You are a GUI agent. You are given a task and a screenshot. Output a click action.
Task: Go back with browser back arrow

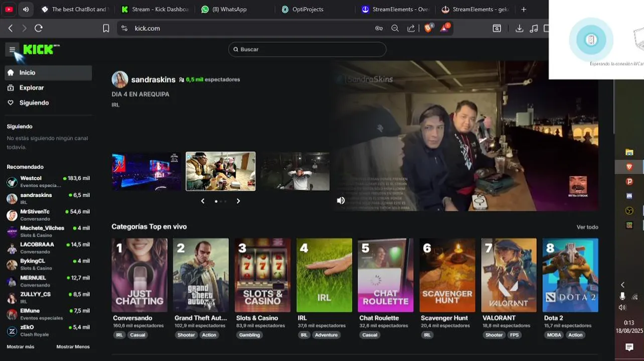[x=11, y=29]
